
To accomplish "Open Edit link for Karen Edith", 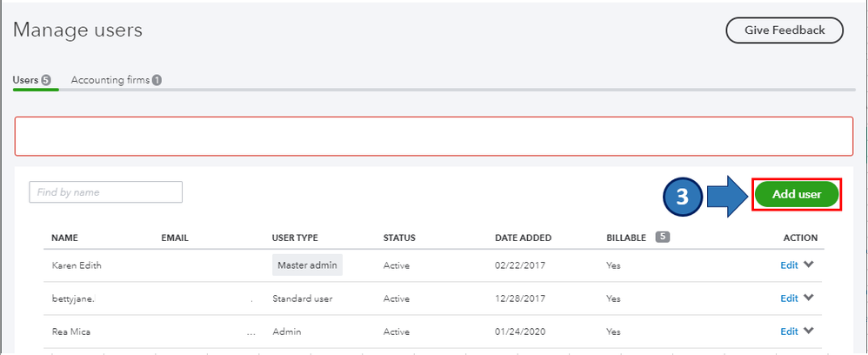I will [789, 265].
